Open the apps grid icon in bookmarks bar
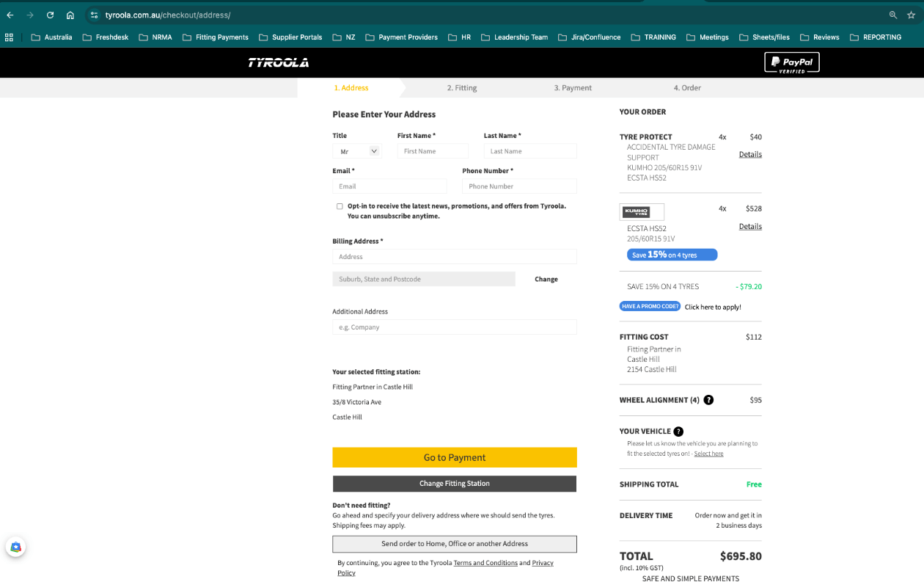Image resolution: width=924 pixels, height=582 pixels. pyautogui.click(x=9, y=37)
